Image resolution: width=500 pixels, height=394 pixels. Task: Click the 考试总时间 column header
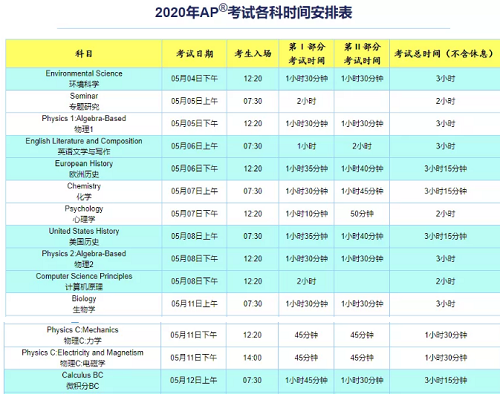point(445,54)
